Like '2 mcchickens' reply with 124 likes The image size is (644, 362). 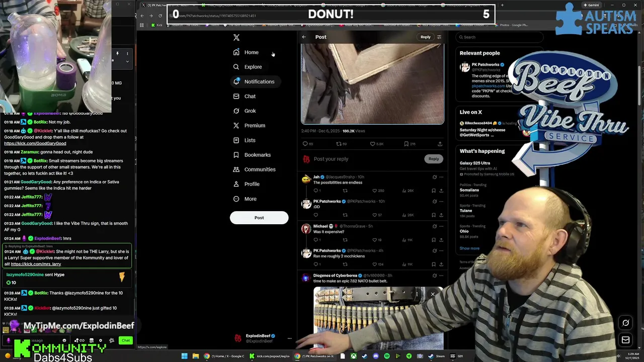click(x=378, y=264)
